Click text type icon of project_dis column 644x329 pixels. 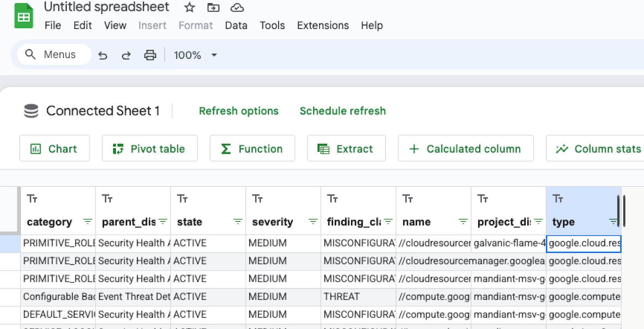483,199
